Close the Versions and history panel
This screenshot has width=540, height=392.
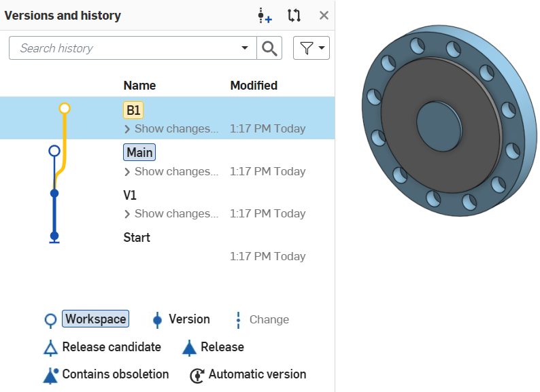pyautogui.click(x=324, y=16)
